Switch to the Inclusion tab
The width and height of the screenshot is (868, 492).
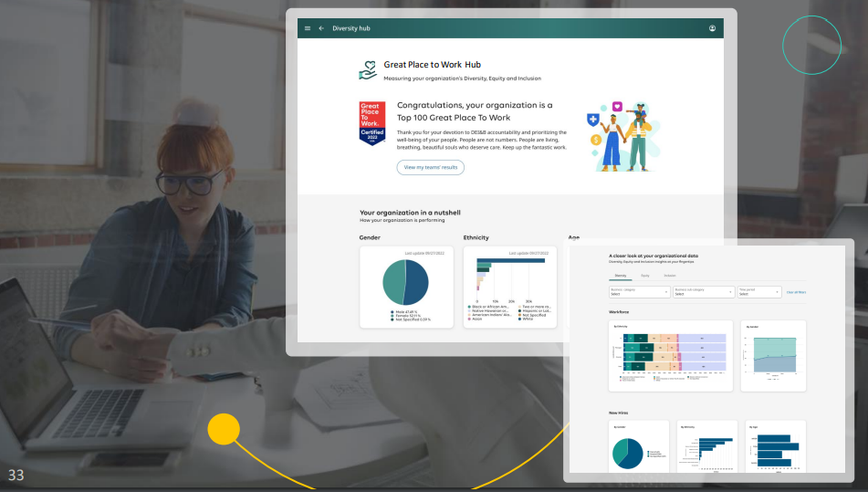pyautogui.click(x=669, y=275)
